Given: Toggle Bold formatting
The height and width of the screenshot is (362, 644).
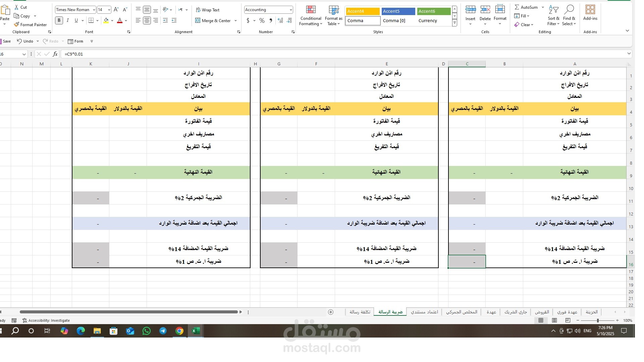Looking at the screenshot, I should tap(59, 20).
